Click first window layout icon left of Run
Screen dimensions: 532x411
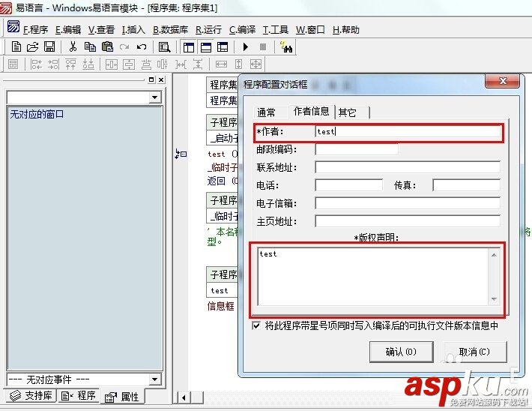(188, 46)
